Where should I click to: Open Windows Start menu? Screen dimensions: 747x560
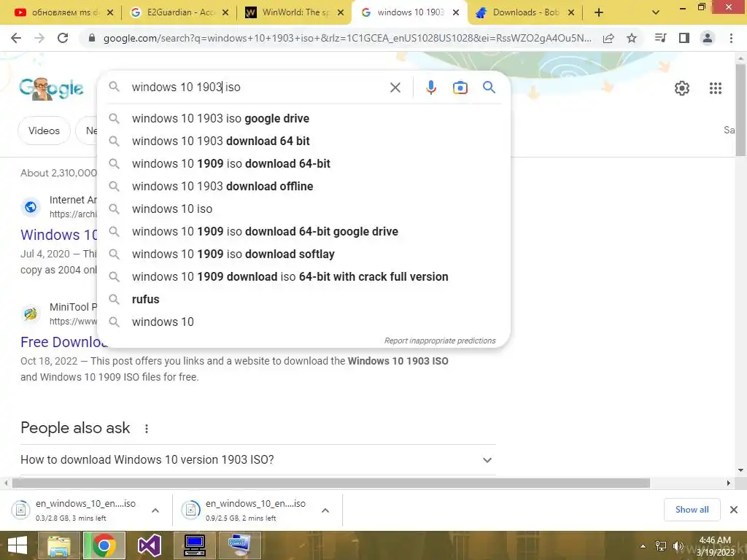click(x=18, y=545)
